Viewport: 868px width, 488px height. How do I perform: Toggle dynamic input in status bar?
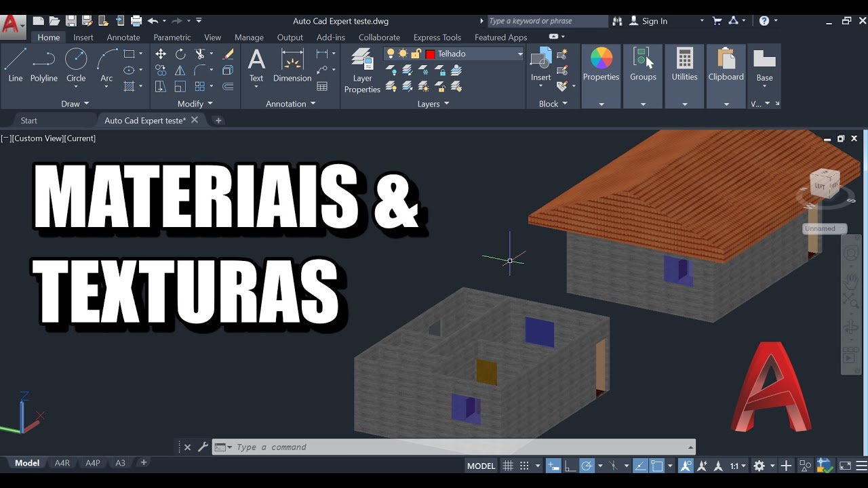click(x=554, y=466)
